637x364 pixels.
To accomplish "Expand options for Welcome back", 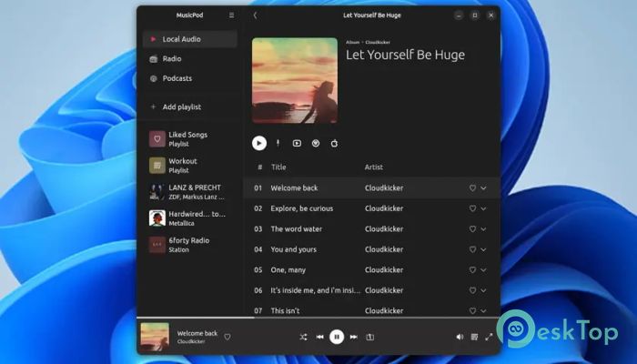I will coord(483,188).
